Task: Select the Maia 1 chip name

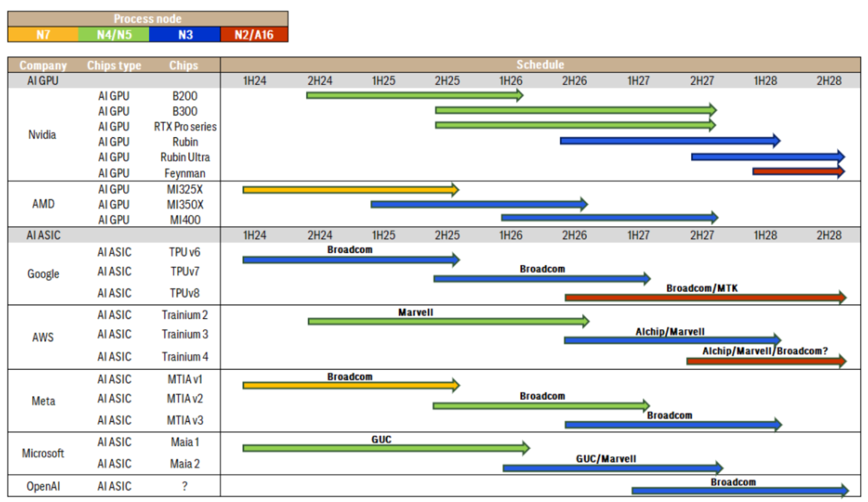Action: tap(185, 442)
